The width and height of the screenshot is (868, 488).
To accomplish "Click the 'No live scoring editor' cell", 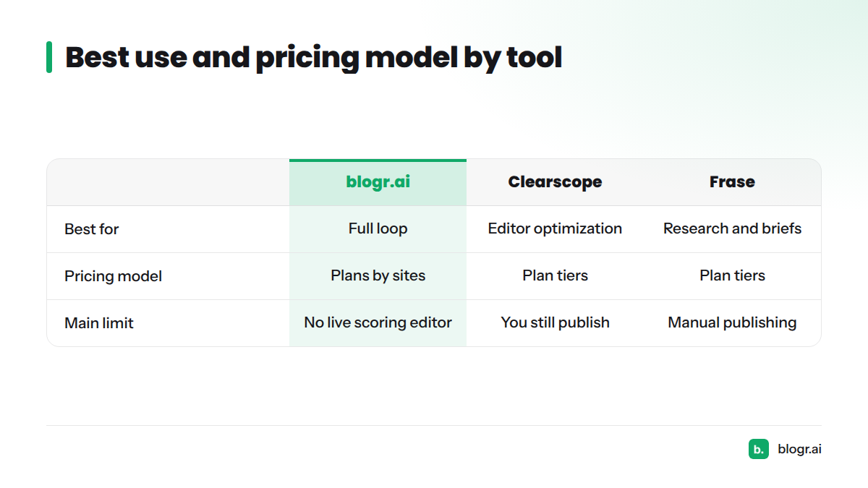I will coord(378,322).
